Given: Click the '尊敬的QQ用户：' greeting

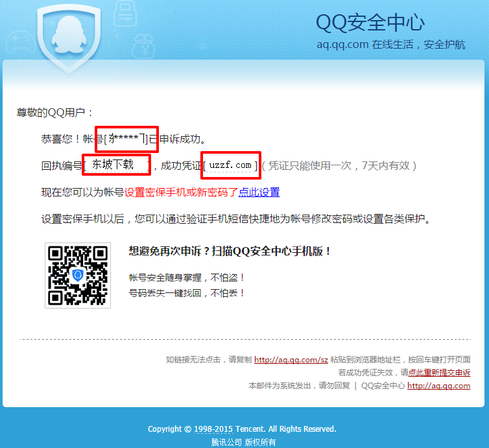Looking at the screenshot, I should [54, 113].
